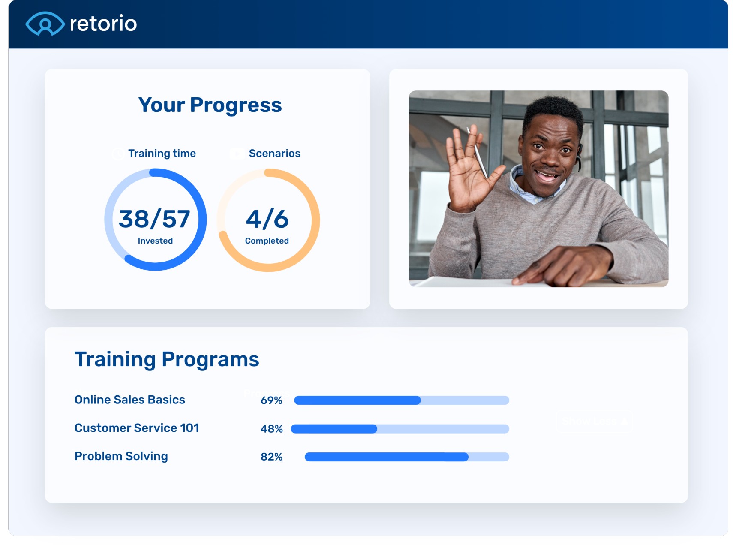Image resolution: width=733 pixels, height=560 pixels.
Task: Click the Scenarios label
Action: 275,153
